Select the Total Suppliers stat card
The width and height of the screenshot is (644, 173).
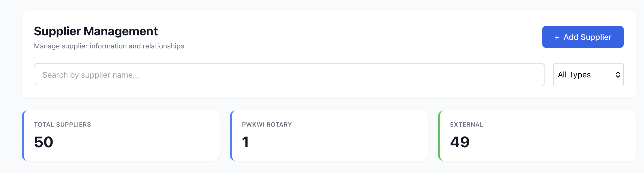tap(121, 136)
